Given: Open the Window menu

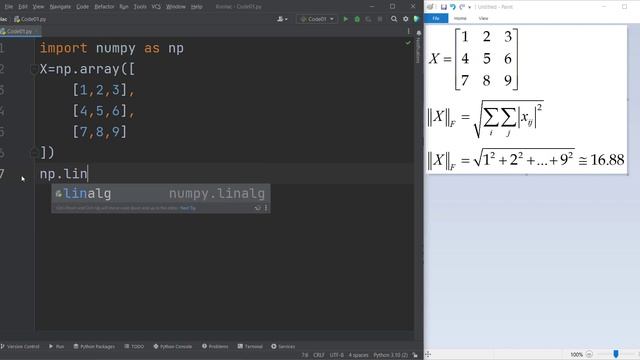Looking at the screenshot, I should click(176, 7).
